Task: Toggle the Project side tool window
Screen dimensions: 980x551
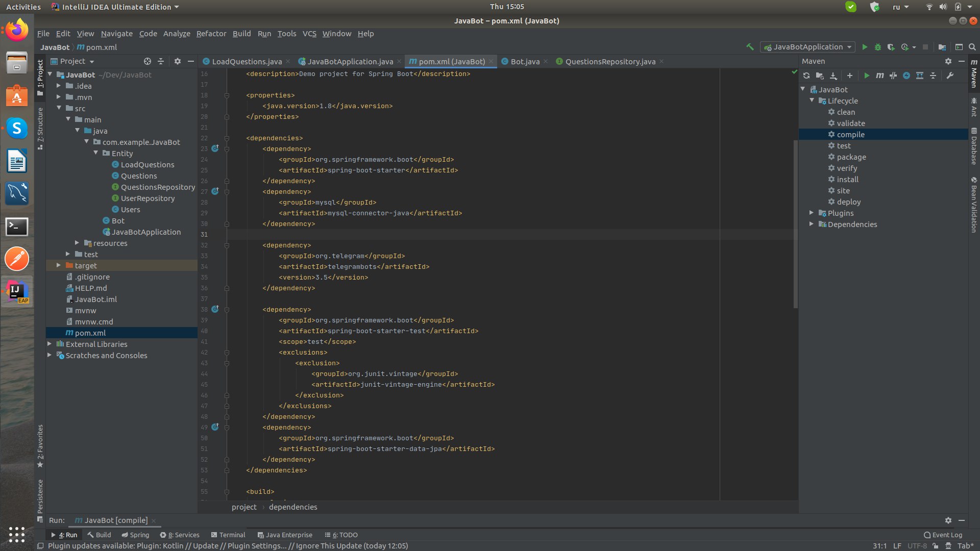Action: coord(40,78)
